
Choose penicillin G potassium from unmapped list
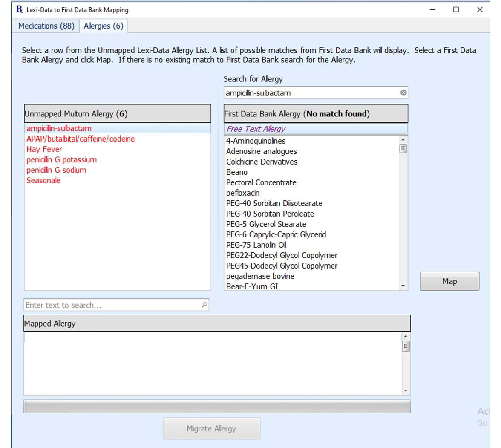(x=62, y=160)
